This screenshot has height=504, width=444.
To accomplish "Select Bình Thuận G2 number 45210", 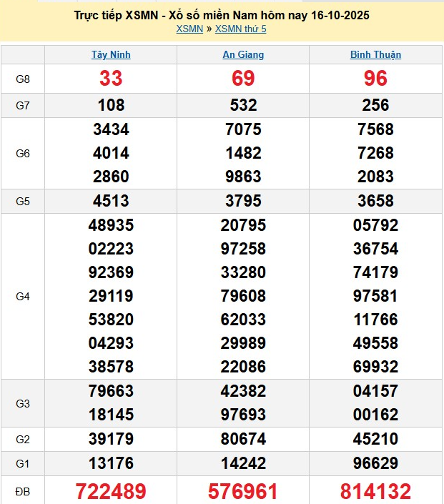I will (x=375, y=438).
